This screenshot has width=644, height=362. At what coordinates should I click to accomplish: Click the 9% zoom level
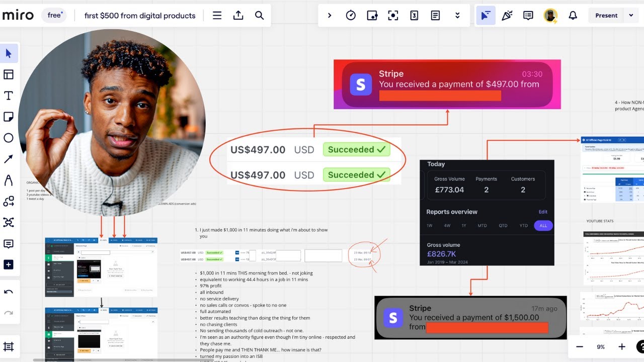[601, 347]
